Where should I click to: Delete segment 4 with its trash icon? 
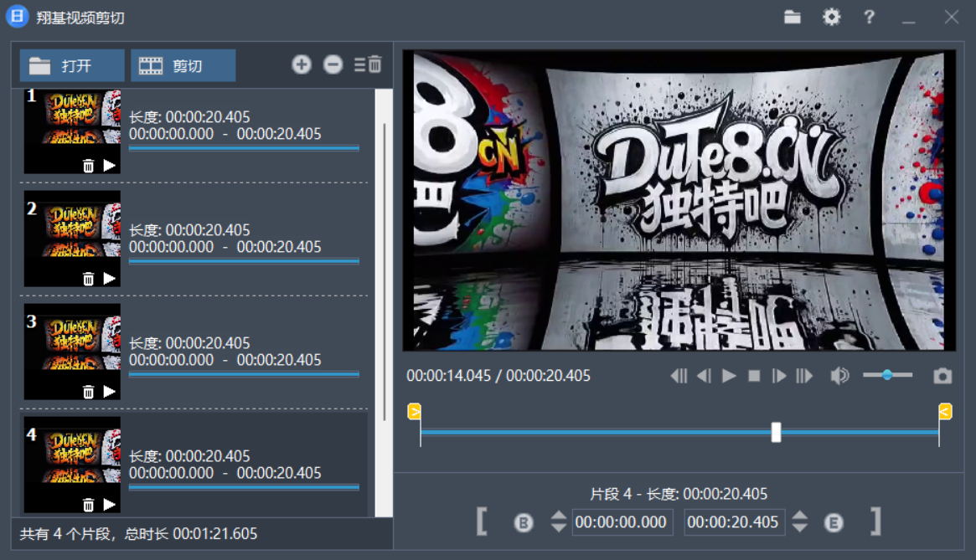coord(89,505)
